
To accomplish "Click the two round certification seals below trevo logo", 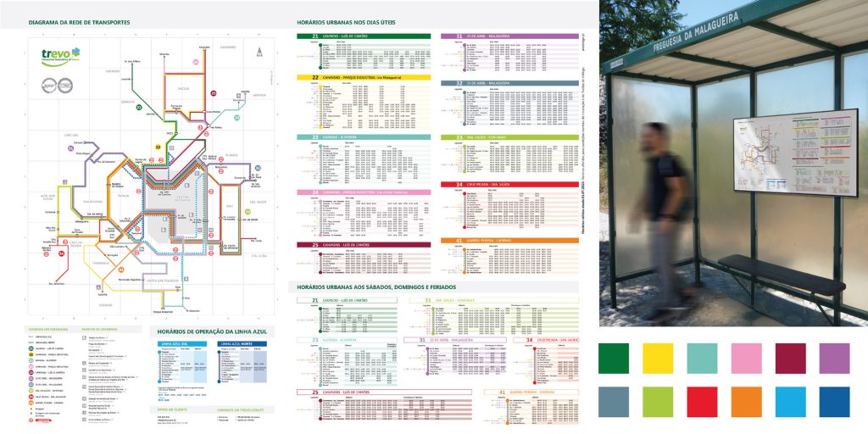I will click(57, 86).
